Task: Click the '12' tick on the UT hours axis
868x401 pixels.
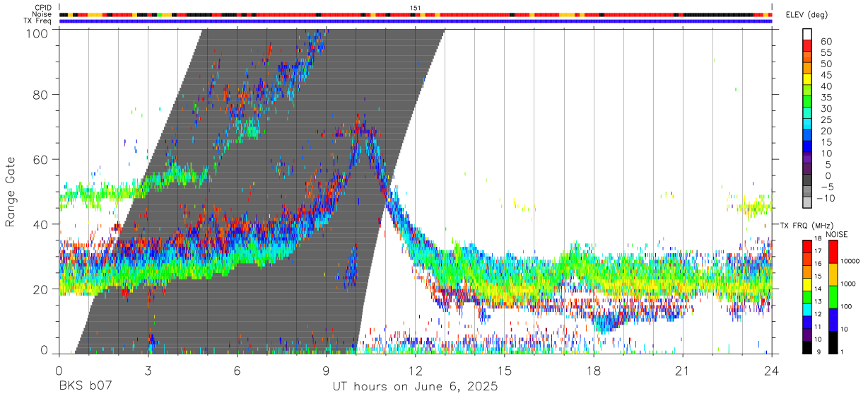Action: click(x=416, y=370)
